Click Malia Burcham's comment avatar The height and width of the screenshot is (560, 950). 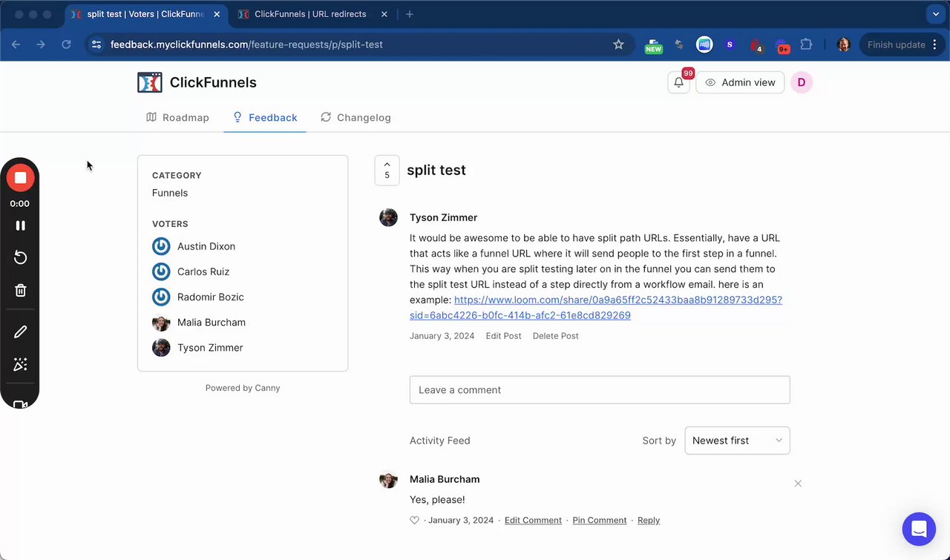click(388, 479)
